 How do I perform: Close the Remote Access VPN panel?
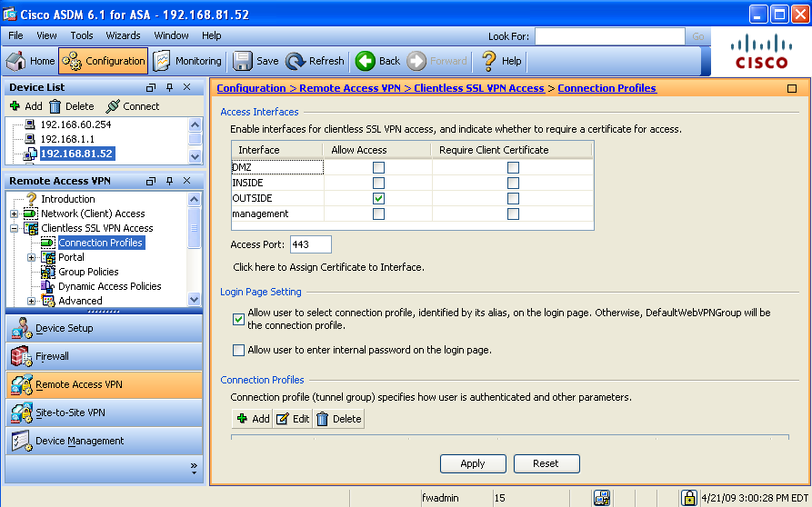(x=187, y=181)
